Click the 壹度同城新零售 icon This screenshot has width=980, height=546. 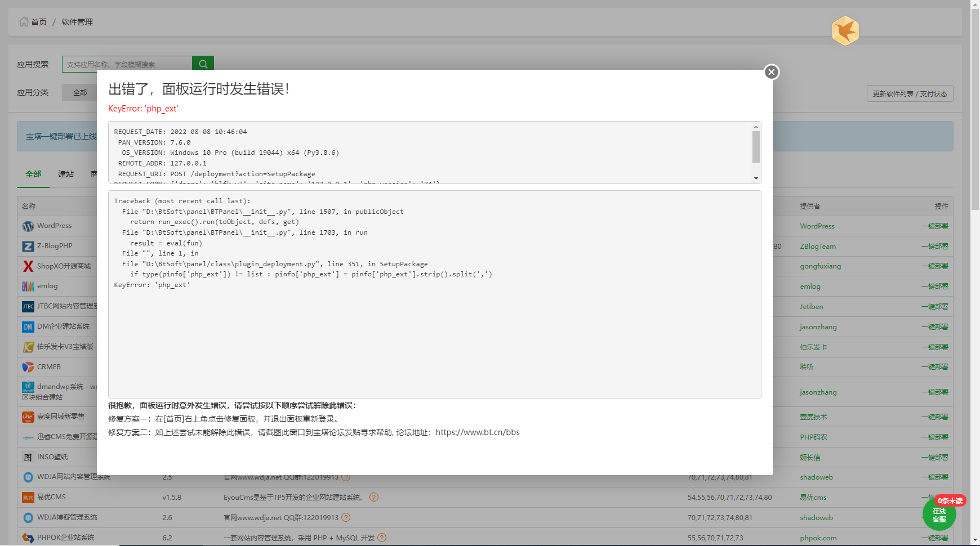(x=28, y=417)
